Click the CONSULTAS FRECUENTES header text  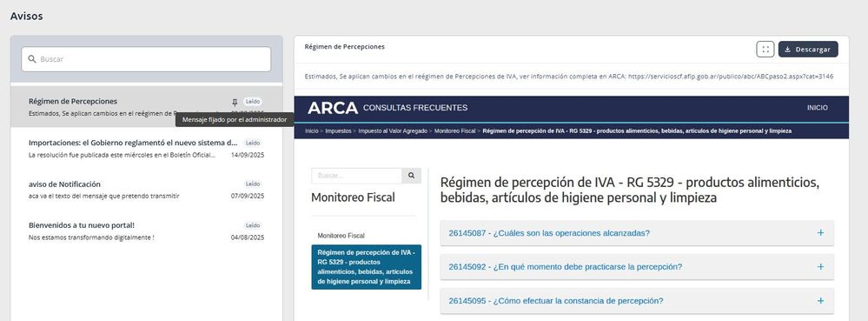pos(415,108)
